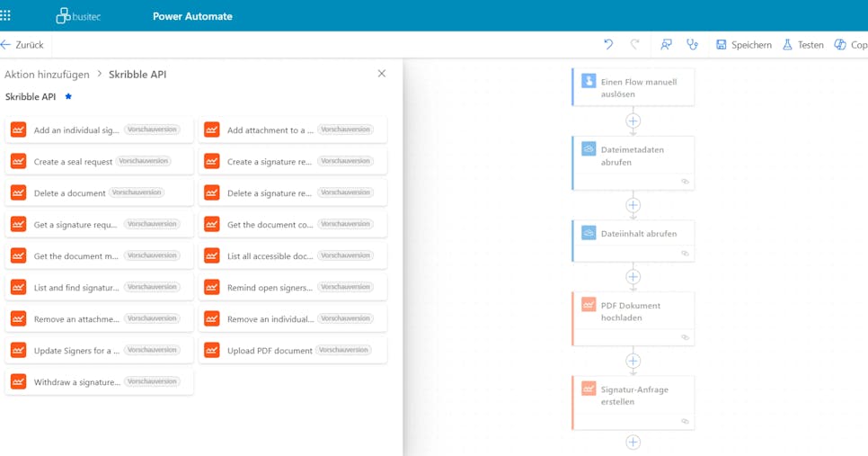Click connection link icon on Signatur-Anfrage erstellen

click(685, 422)
